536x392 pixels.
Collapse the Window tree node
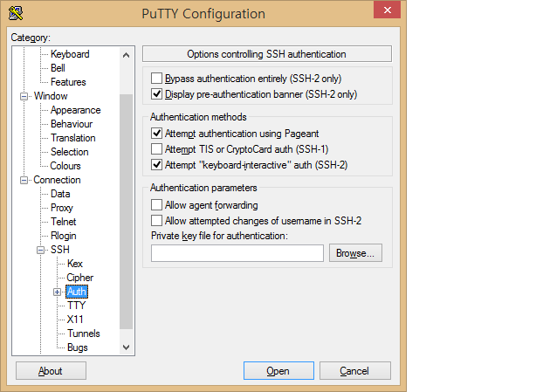click(24, 96)
